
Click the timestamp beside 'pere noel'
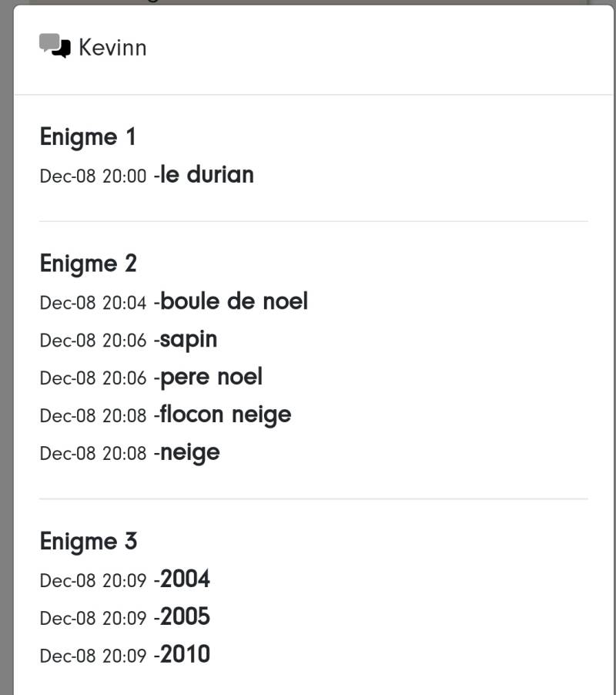coord(92,378)
